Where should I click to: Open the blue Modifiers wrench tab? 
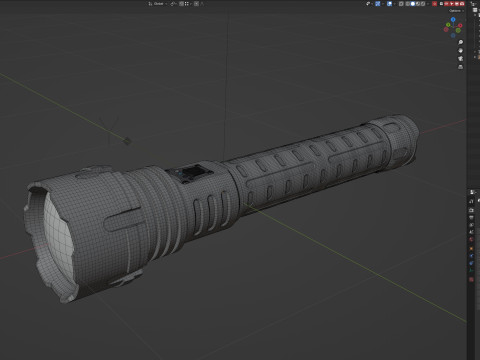click(x=471, y=256)
